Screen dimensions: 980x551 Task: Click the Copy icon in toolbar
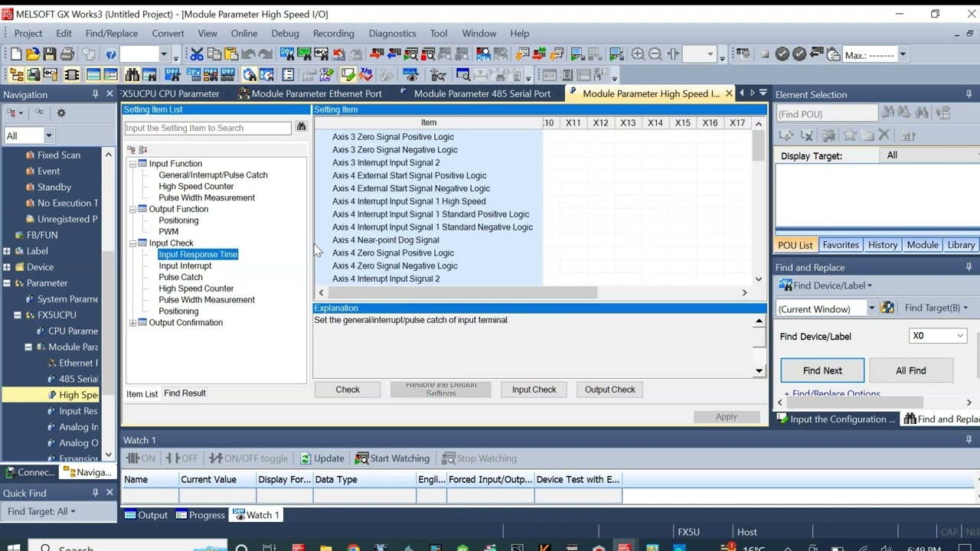click(x=214, y=54)
